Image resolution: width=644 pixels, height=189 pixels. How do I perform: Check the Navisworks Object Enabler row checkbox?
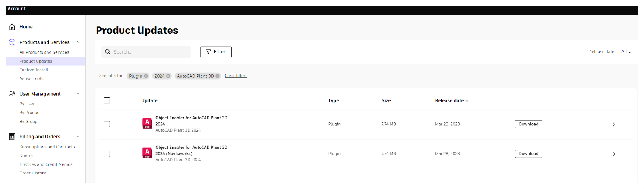pyautogui.click(x=107, y=154)
